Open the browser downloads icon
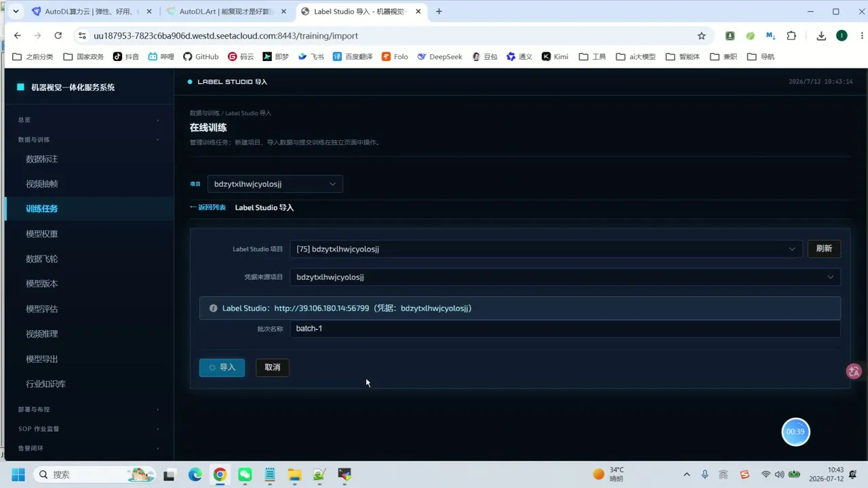 coord(821,36)
